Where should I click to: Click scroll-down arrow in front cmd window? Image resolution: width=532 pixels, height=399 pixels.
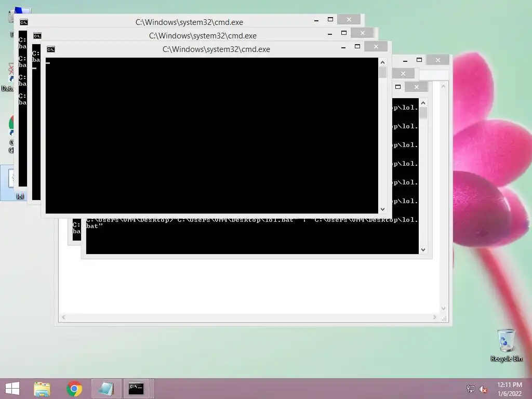[x=382, y=209]
